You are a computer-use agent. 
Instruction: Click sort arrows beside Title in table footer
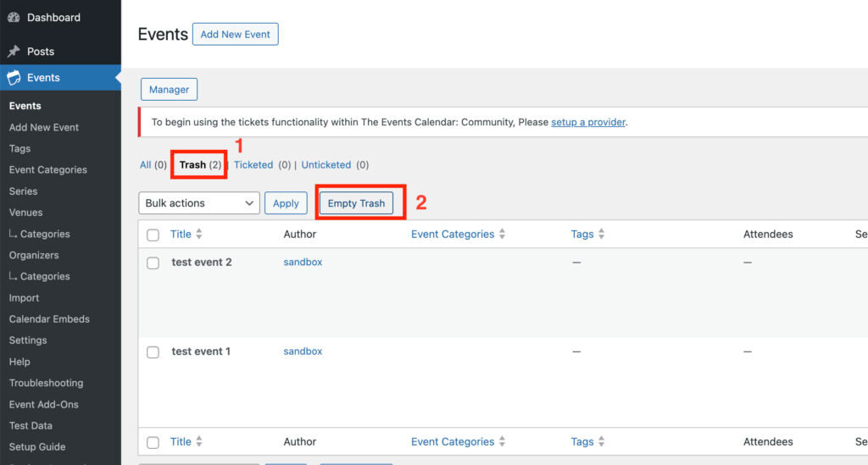point(199,442)
